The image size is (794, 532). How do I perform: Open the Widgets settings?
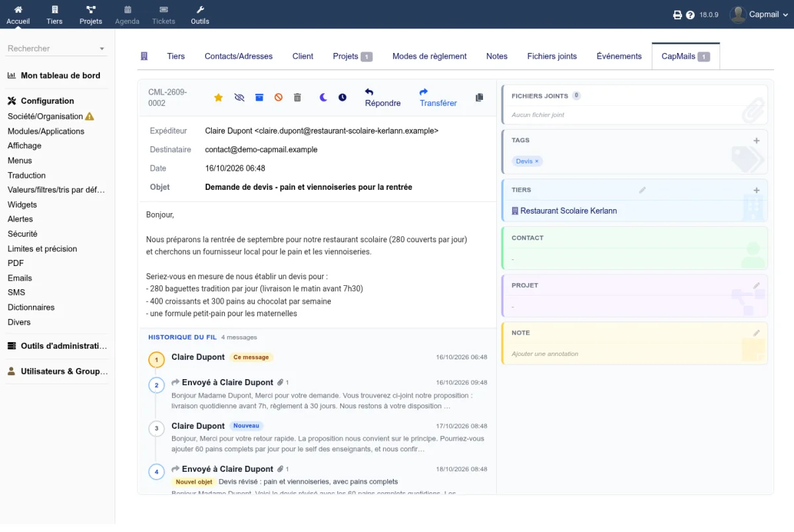[x=22, y=204]
